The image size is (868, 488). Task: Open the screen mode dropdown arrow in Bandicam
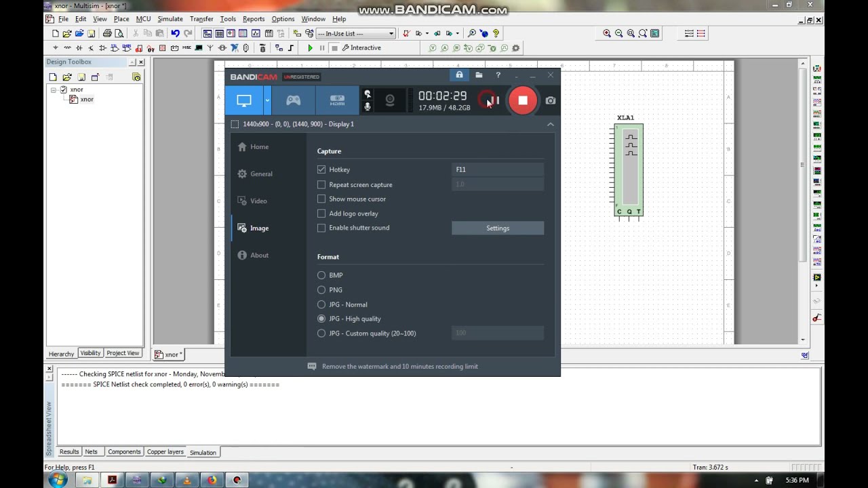[267, 100]
